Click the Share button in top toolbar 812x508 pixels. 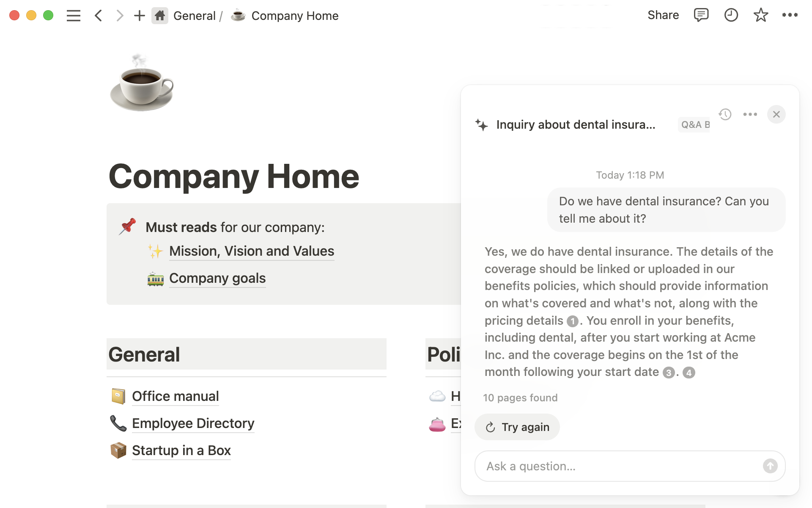663,16
